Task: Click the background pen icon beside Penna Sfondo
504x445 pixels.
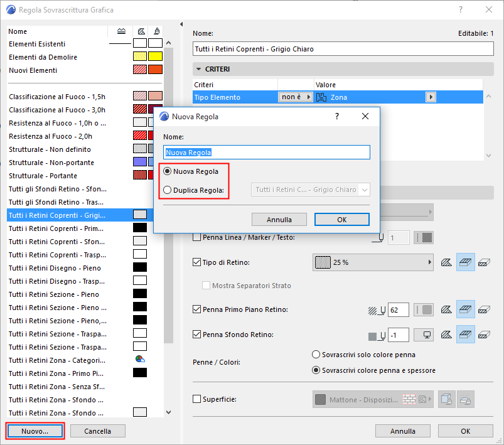Action: (x=377, y=336)
